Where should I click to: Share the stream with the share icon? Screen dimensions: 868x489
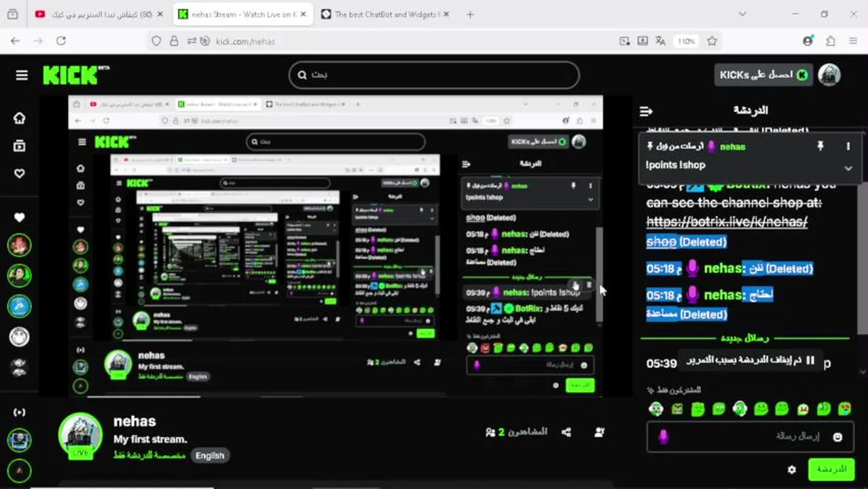[566, 432]
